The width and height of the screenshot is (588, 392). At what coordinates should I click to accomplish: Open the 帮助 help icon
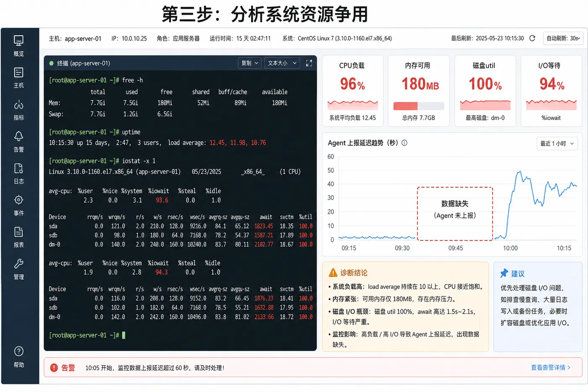[x=18, y=351]
